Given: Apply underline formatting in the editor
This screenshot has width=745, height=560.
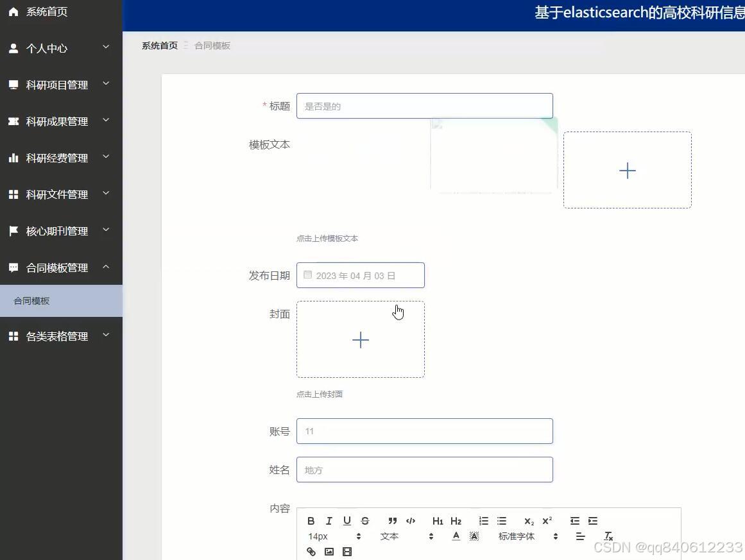Looking at the screenshot, I should (347, 521).
